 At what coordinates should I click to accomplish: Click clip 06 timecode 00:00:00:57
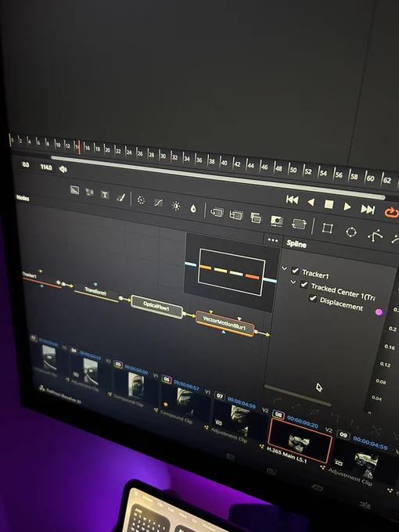click(186, 384)
